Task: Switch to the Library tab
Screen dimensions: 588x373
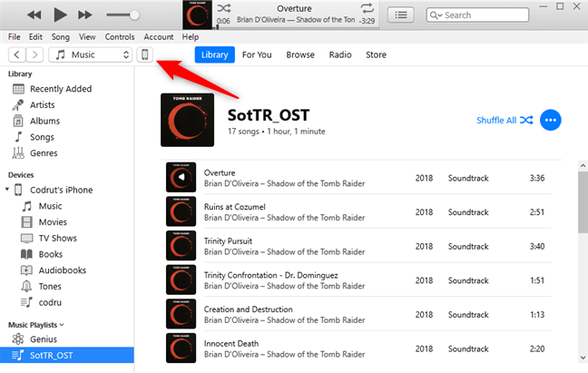Action: (x=214, y=54)
